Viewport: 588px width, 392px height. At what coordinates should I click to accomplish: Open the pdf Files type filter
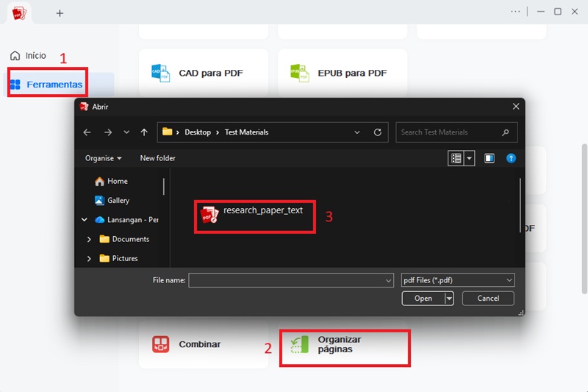(457, 280)
